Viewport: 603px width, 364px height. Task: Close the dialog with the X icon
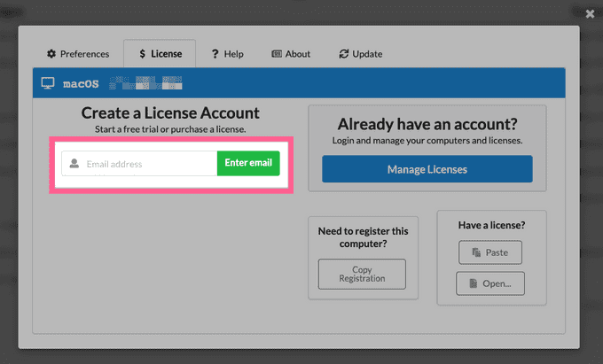(x=590, y=14)
